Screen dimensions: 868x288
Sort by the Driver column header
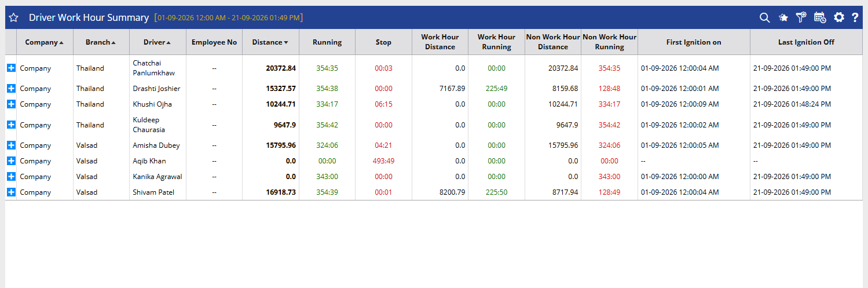point(158,42)
